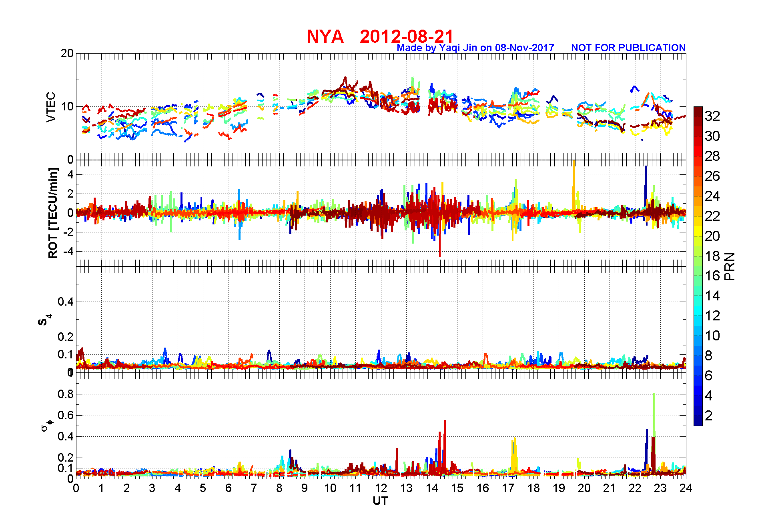
Task: Click colorbar tick label 4
Action: tap(708, 396)
